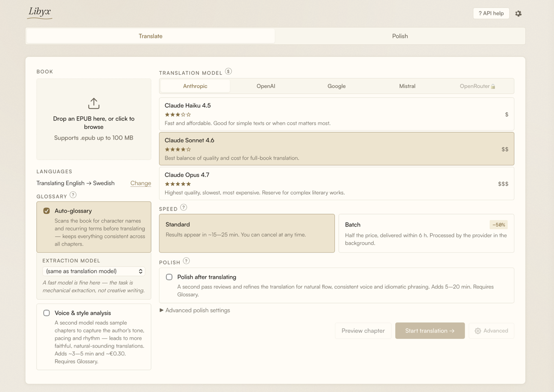The height and width of the screenshot is (392, 554).
Task: Open the Advanced button with gear
Action: coord(491,331)
